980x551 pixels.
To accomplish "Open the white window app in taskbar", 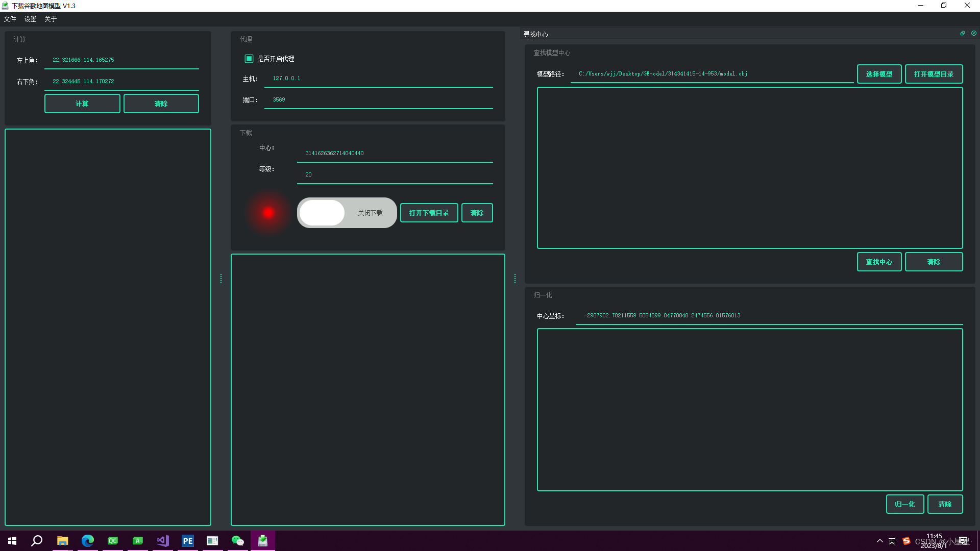I will click(212, 541).
